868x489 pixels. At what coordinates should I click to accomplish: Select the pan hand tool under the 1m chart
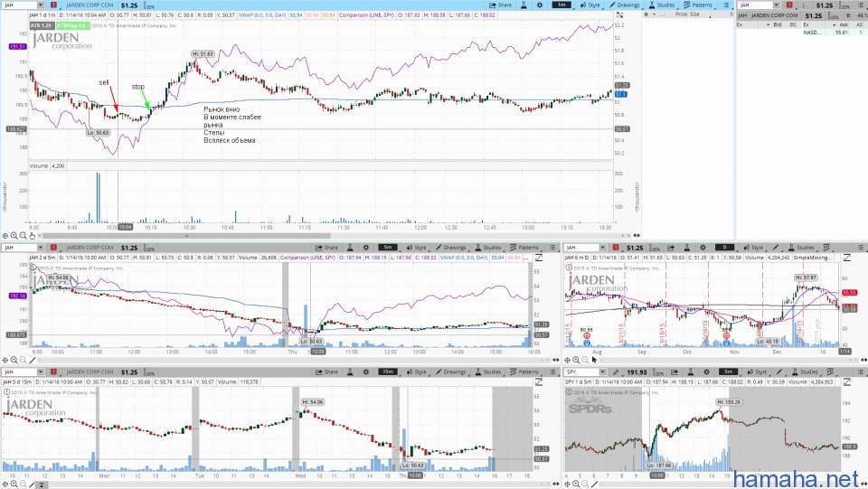pos(33,236)
